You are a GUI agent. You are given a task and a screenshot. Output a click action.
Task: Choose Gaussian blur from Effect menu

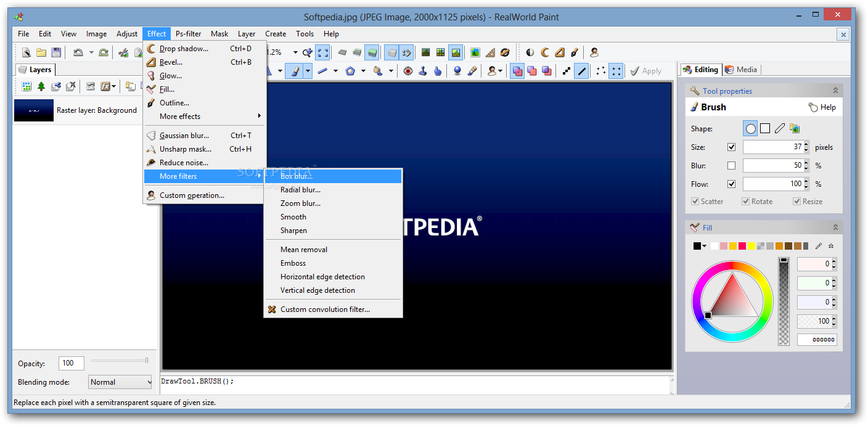pyautogui.click(x=205, y=136)
